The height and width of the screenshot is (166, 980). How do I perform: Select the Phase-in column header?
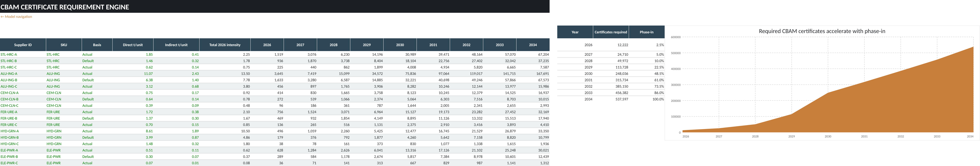pos(646,32)
